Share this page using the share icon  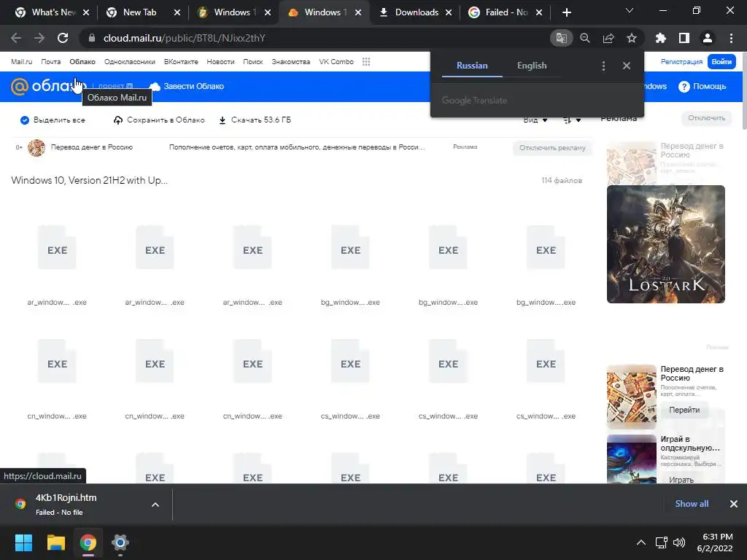[x=608, y=38]
